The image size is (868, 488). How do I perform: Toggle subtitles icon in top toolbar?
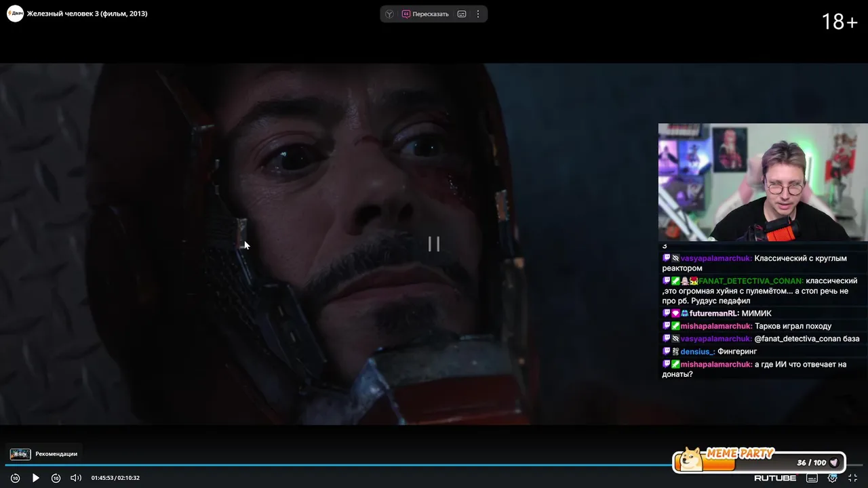pyautogui.click(x=462, y=14)
